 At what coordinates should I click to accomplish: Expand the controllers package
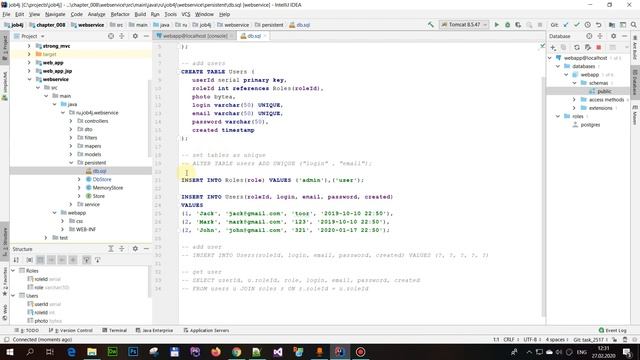(71, 121)
